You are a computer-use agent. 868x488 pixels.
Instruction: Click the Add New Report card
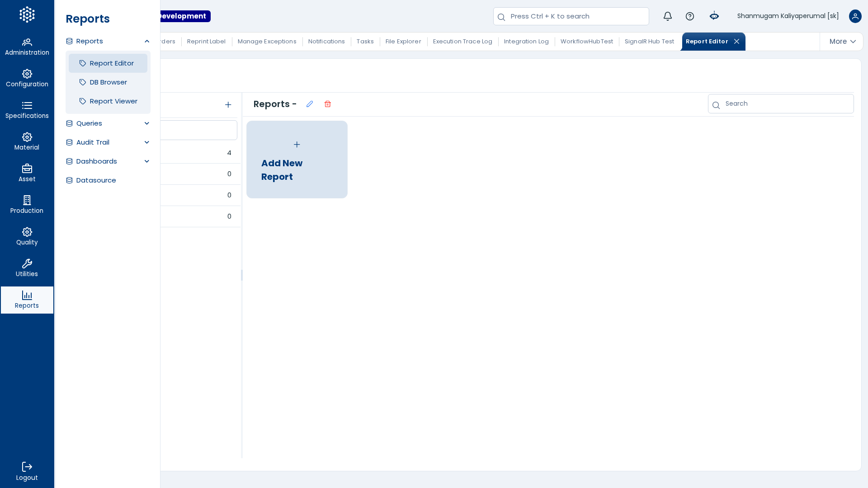[297, 160]
